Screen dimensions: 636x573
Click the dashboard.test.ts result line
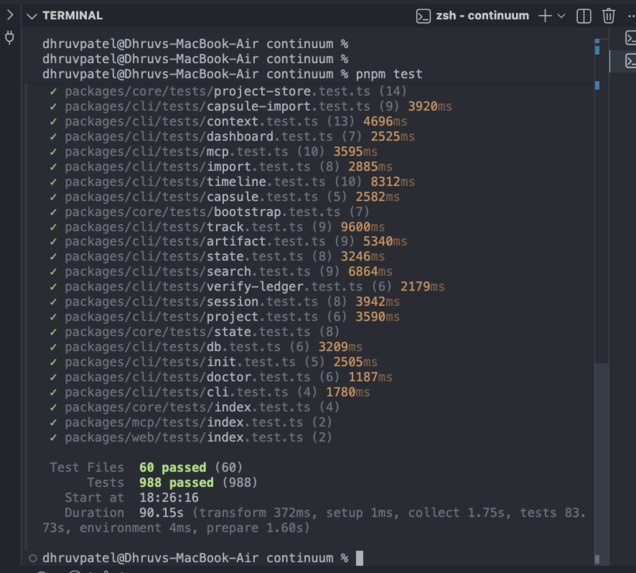232,136
